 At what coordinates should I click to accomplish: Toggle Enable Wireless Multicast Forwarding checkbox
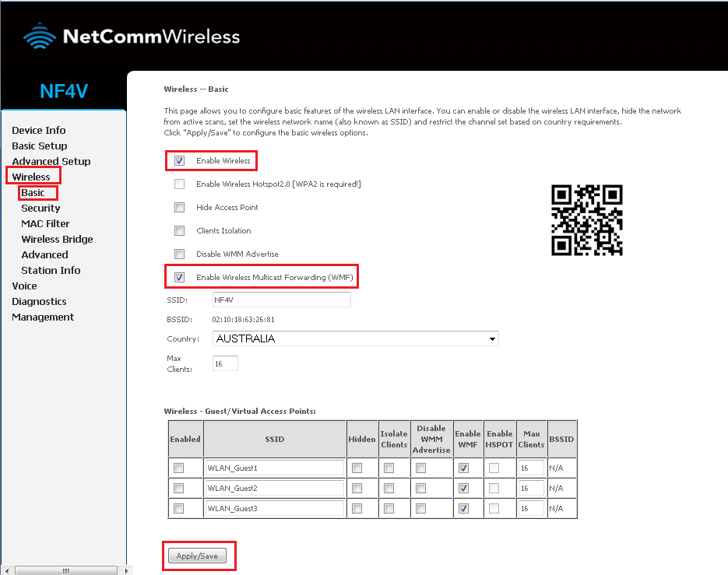pos(179,277)
